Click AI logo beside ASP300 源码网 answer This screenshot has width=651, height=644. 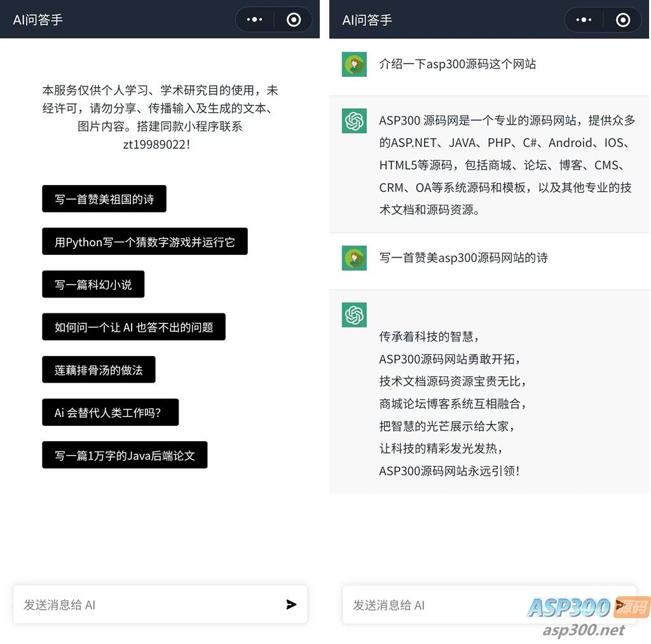tap(354, 121)
